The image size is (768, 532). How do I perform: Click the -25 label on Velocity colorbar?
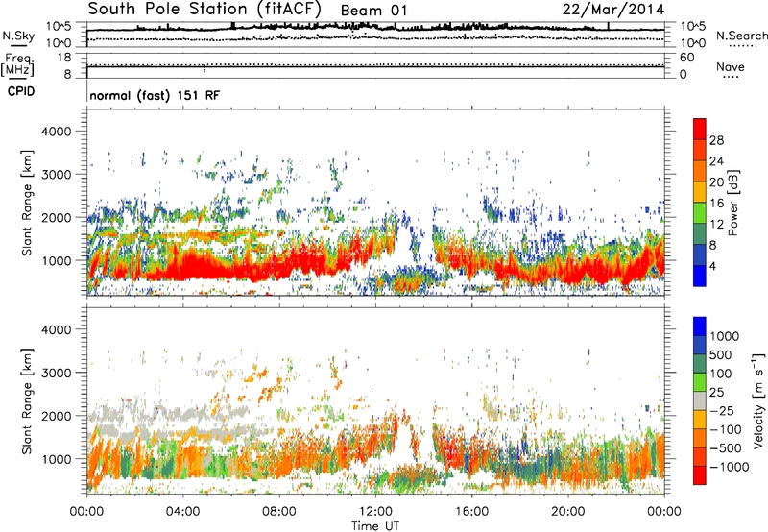tap(722, 410)
